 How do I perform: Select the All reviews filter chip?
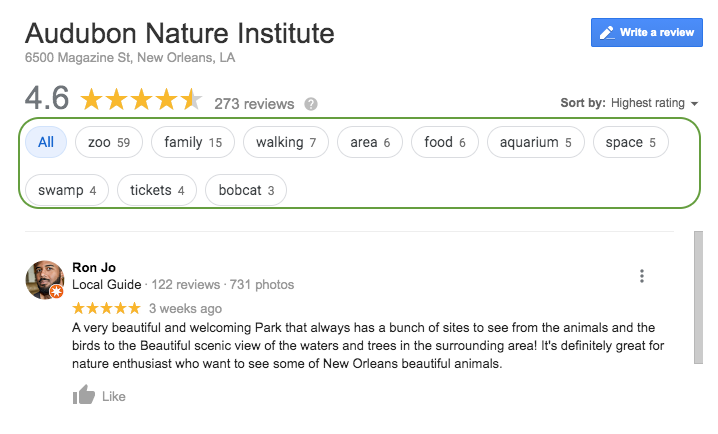[x=46, y=142]
